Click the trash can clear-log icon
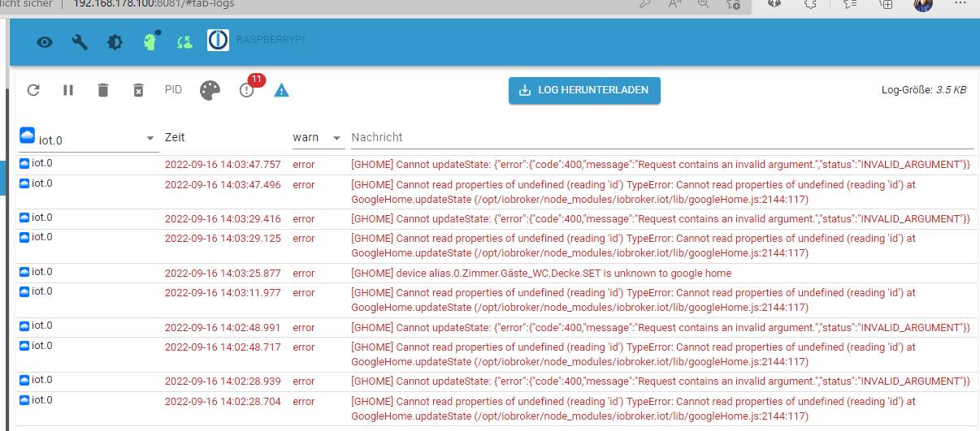The image size is (980, 431). 103,90
